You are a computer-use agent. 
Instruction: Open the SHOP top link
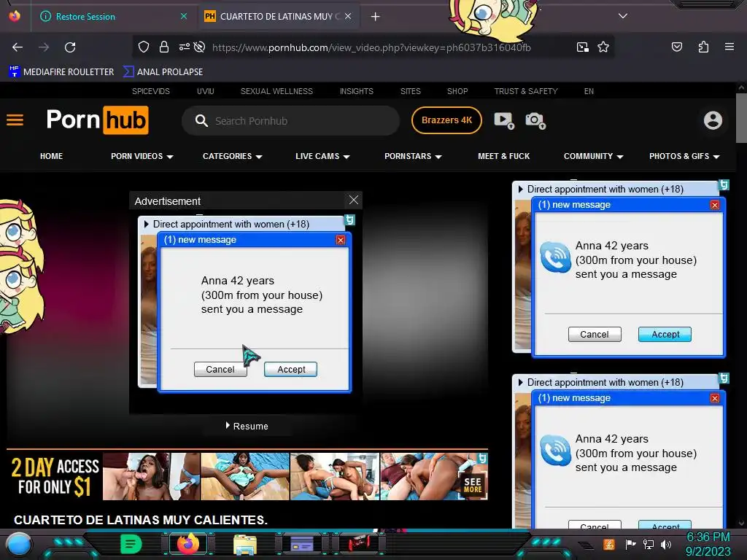457,91
